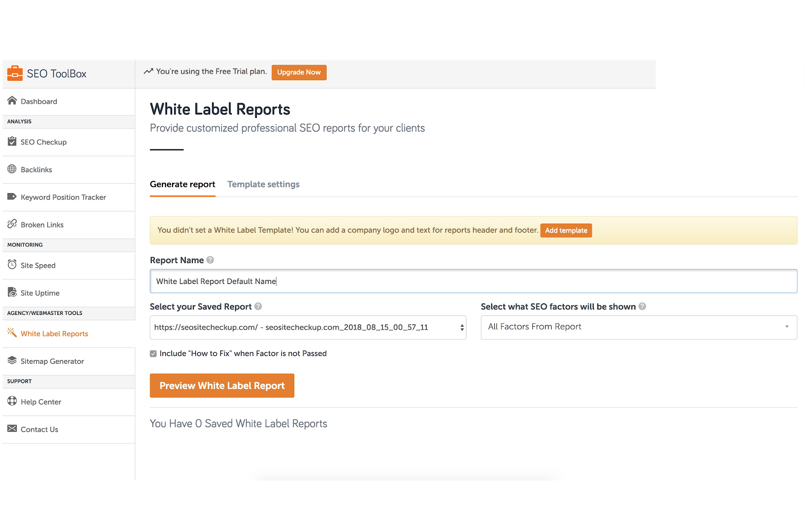Click the SEO ToolBox briefcase logo icon

[x=15, y=74]
